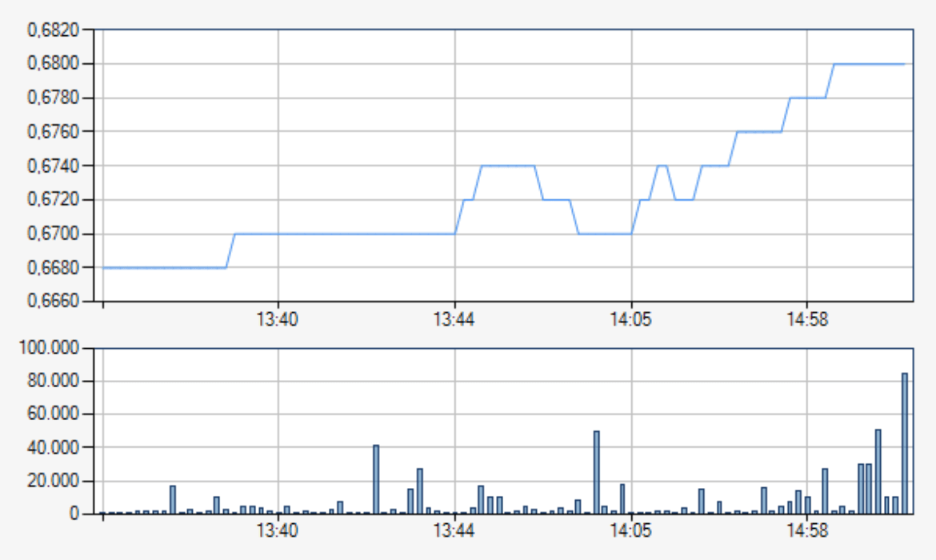The width and height of the screenshot is (936, 560).
Task: Click the 0,6660 price axis label
Action: (x=53, y=300)
